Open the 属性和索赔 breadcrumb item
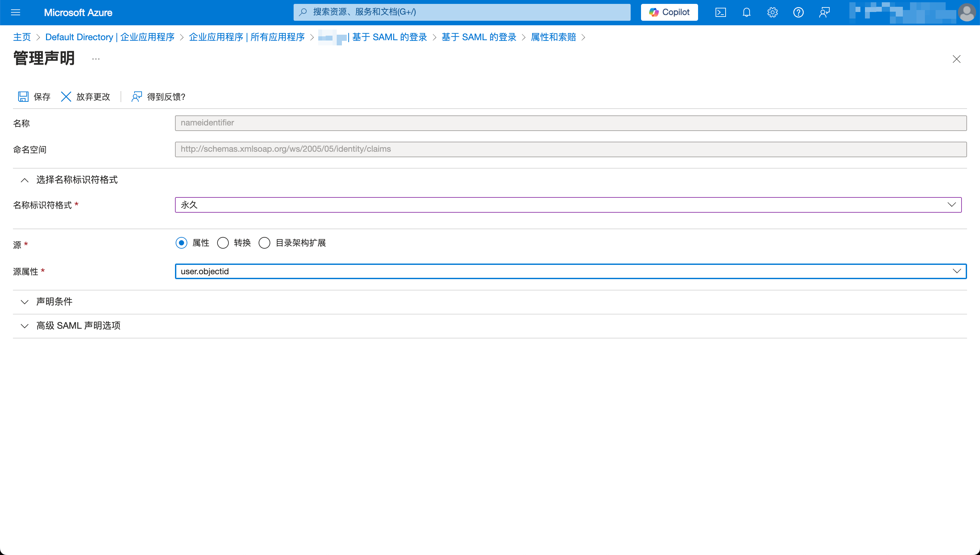 553,37
